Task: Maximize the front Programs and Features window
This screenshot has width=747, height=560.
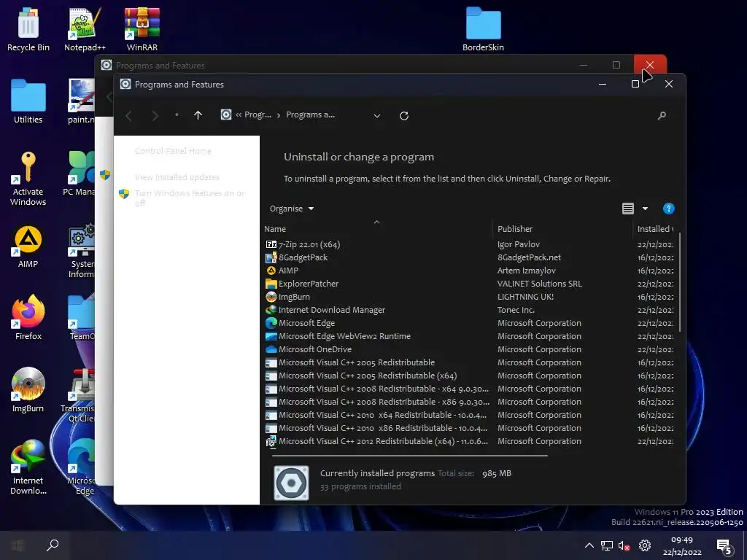Action: click(635, 85)
